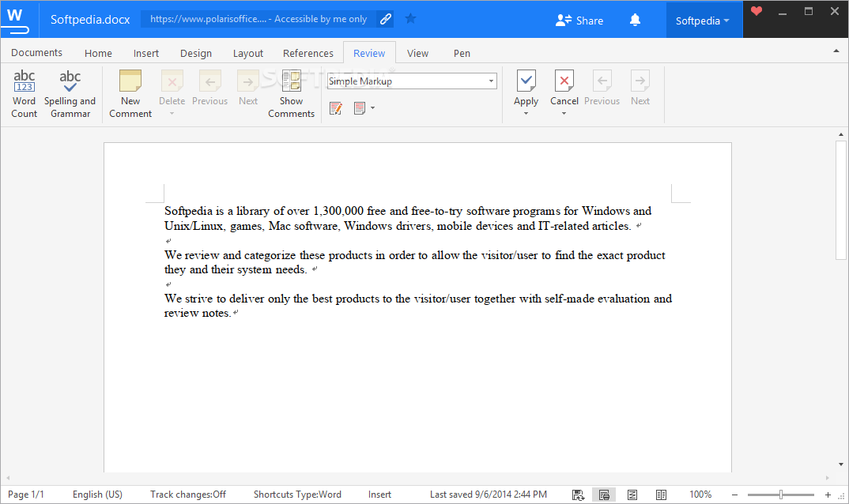Go to Previous tracked change

(x=602, y=88)
